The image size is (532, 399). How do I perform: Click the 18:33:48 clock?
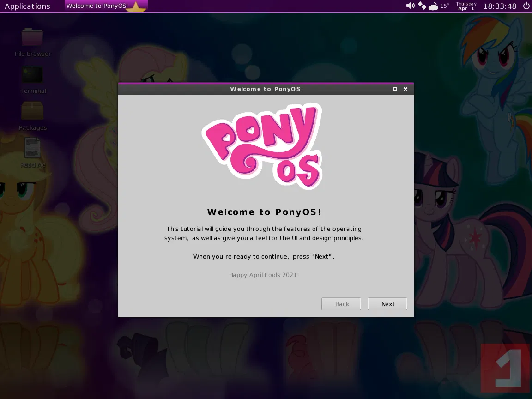(499, 6)
